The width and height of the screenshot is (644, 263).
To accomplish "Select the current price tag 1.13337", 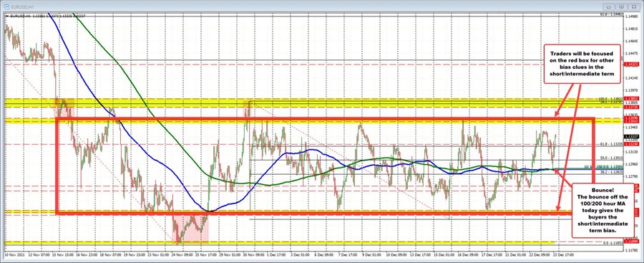I will point(631,136).
